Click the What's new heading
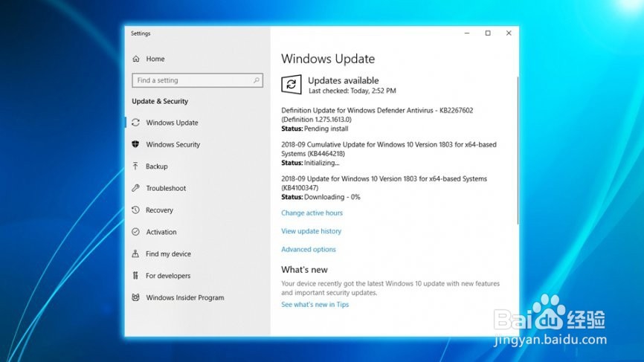This screenshot has height=362, width=644. (304, 270)
